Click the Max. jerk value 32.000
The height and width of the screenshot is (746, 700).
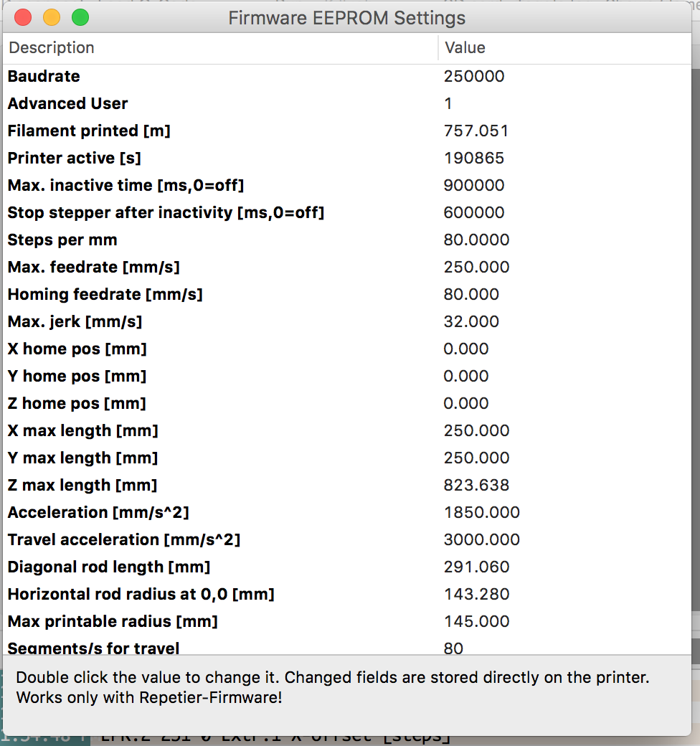pos(471,321)
